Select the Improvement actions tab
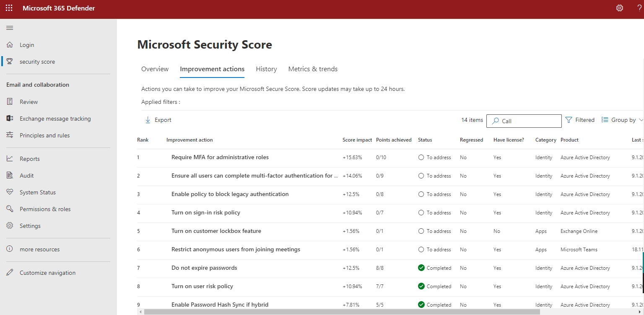The width and height of the screenshot is (644, 315). click(212, 69)
